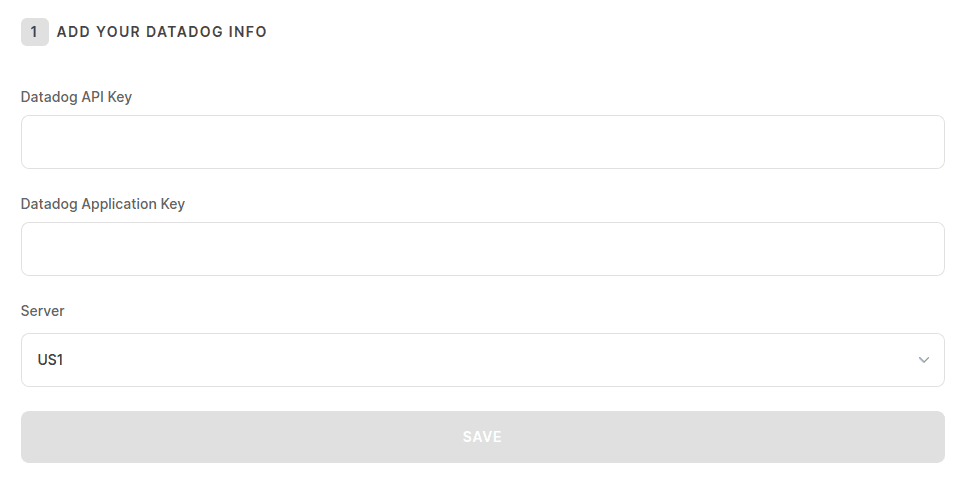Expand the Server region combo box showing US1
The height and width of the screenshot is (485, 967).
coord(482,360)
